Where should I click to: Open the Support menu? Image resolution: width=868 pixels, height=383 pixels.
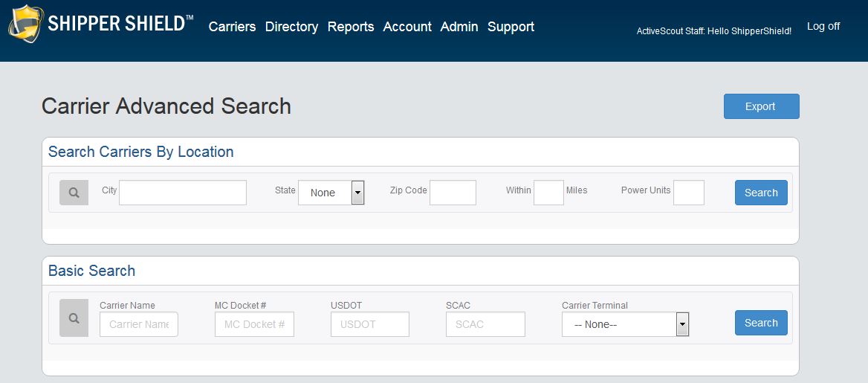point(511,27)
